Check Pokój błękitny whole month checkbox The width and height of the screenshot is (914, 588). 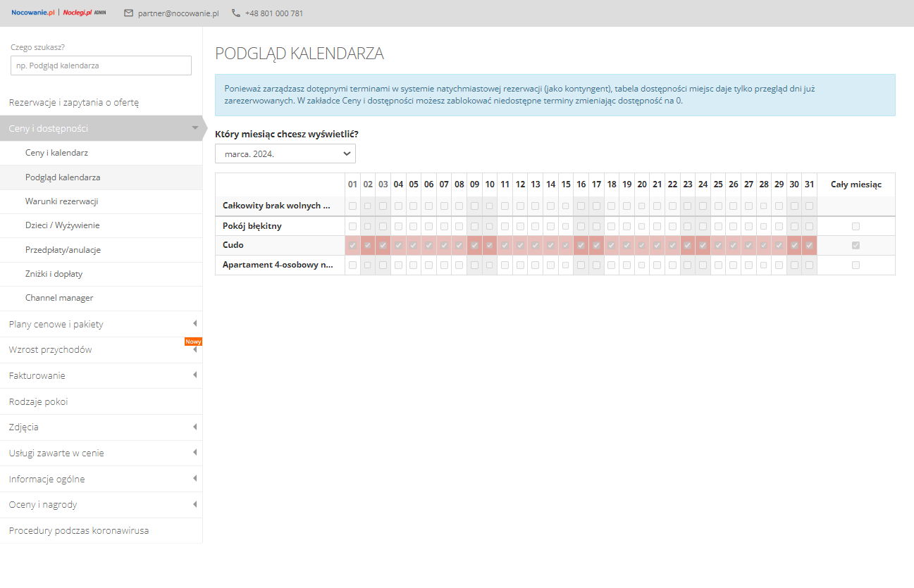tap(856, 226)
